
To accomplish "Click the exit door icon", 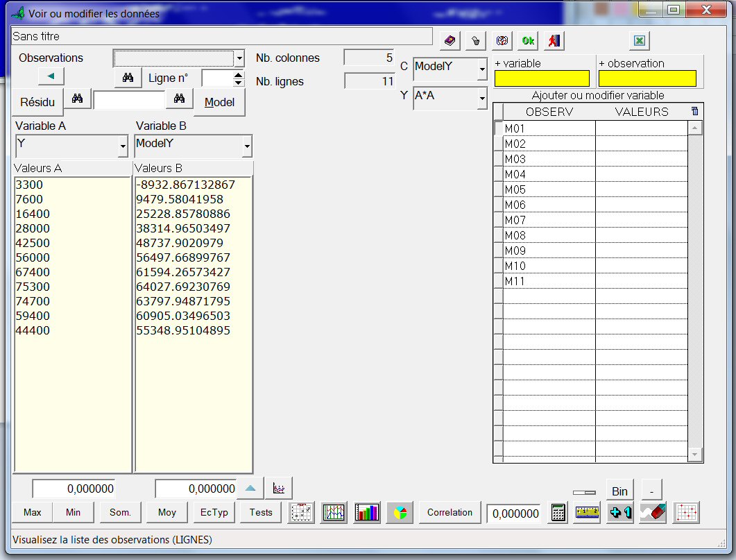I will tap(553, 41).
